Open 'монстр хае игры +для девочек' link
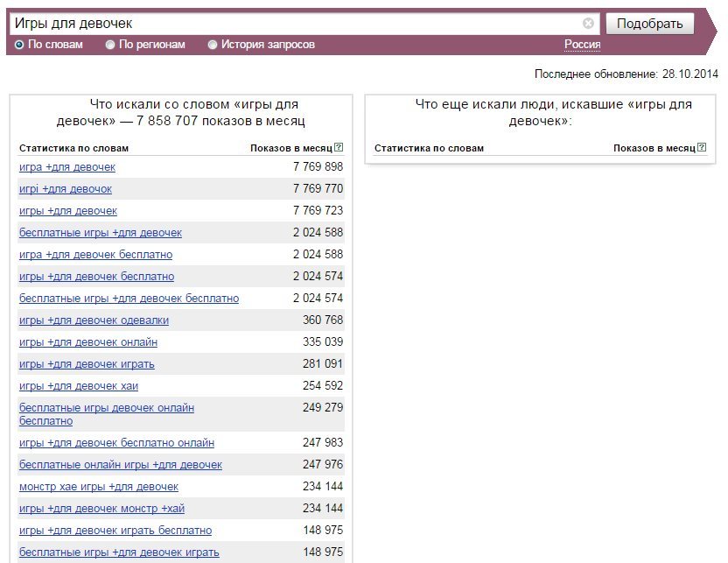The width and height of the screenshot is (728, 563). pos(99,486)
